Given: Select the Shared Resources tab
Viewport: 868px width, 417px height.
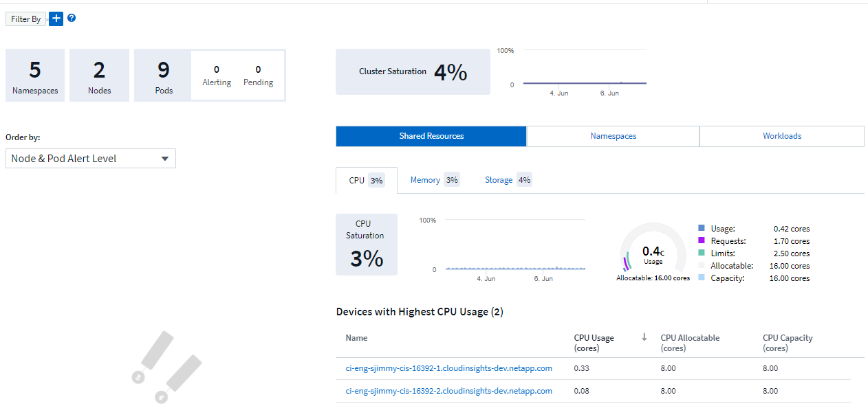Looking at the screenshot, I should [431, 136].
